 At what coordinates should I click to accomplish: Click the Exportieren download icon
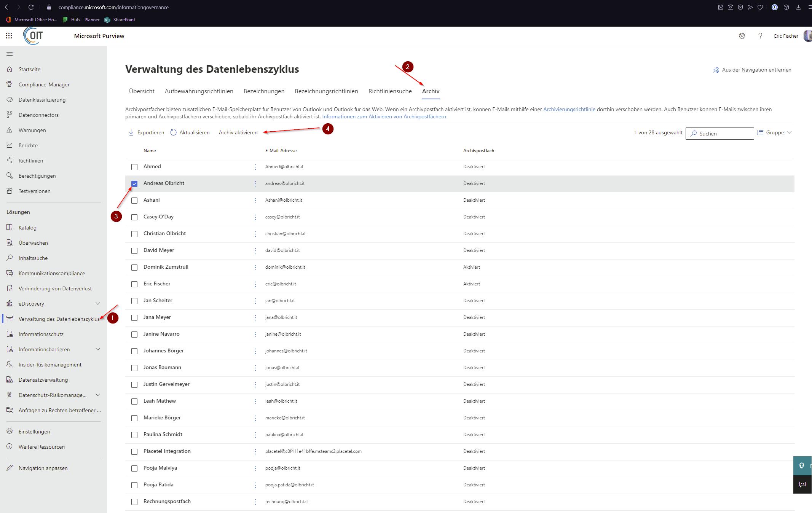pos(131,132)
